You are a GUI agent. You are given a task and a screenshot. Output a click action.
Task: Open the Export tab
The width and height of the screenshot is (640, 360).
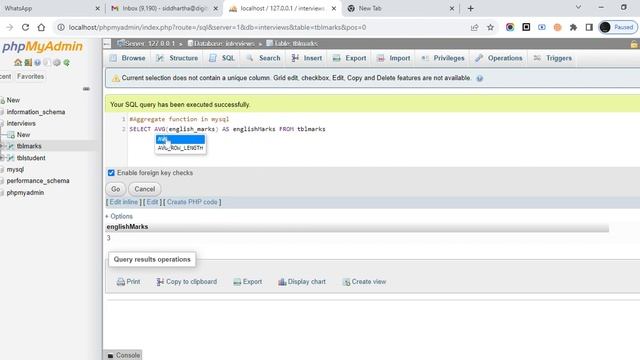point(350,58)
